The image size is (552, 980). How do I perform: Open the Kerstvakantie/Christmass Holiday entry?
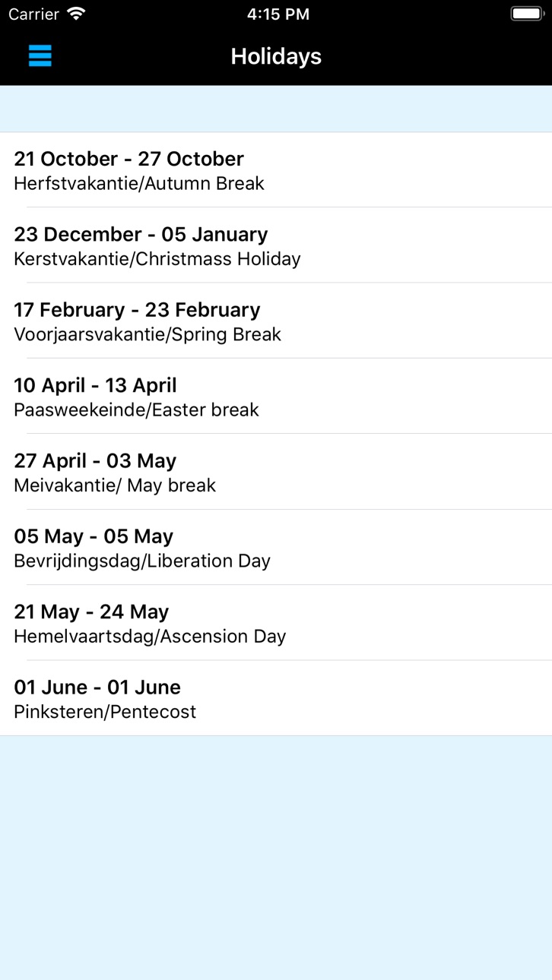(x=276, y=245)
